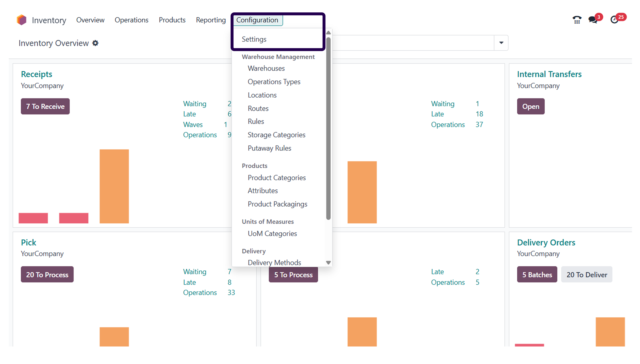The height and width of the screenshot is (364, 640).
Task: Open the Receipts card title
Action: point(36,74)
